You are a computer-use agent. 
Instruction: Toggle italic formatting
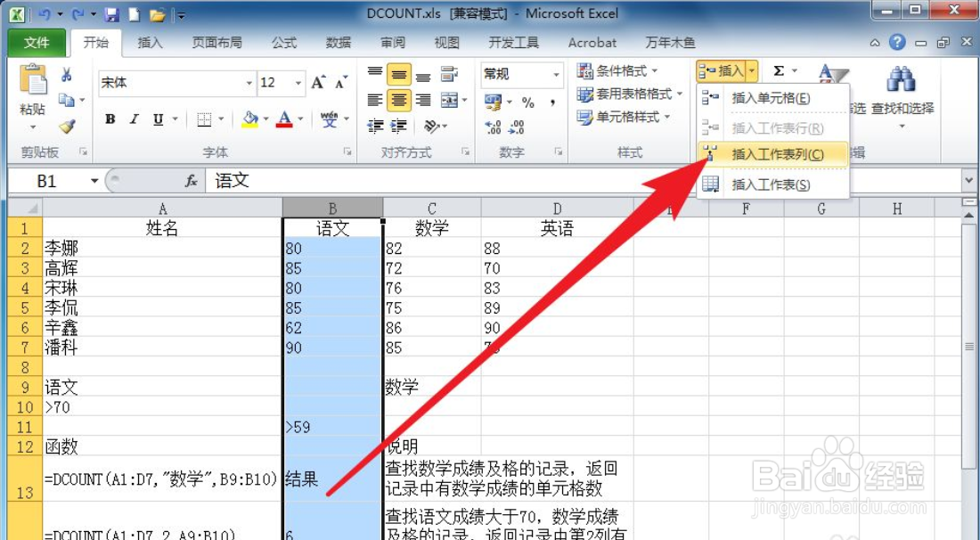tap(135, 120)
